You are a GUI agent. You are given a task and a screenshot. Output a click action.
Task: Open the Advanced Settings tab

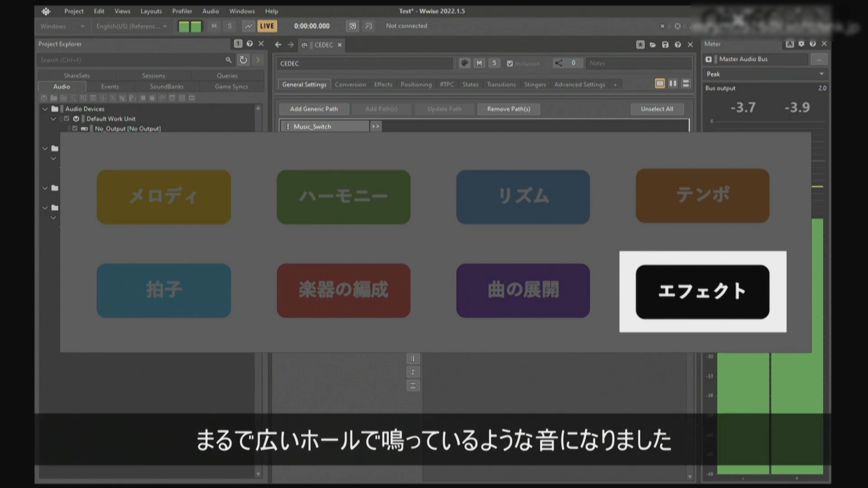coord(580,84)
